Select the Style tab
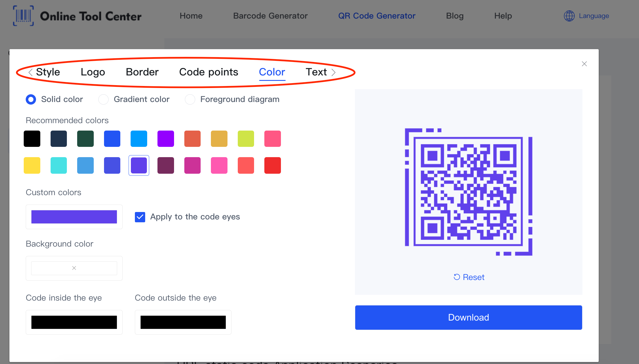 (47, 71)
